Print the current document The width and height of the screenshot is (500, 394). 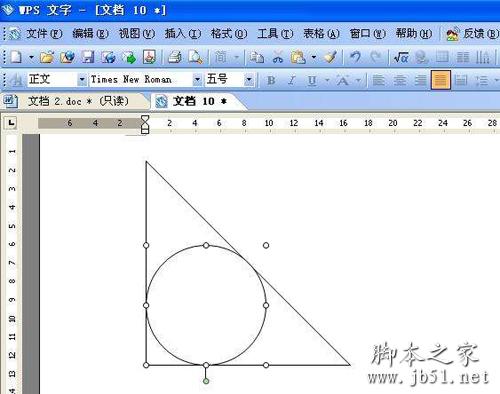175,57
